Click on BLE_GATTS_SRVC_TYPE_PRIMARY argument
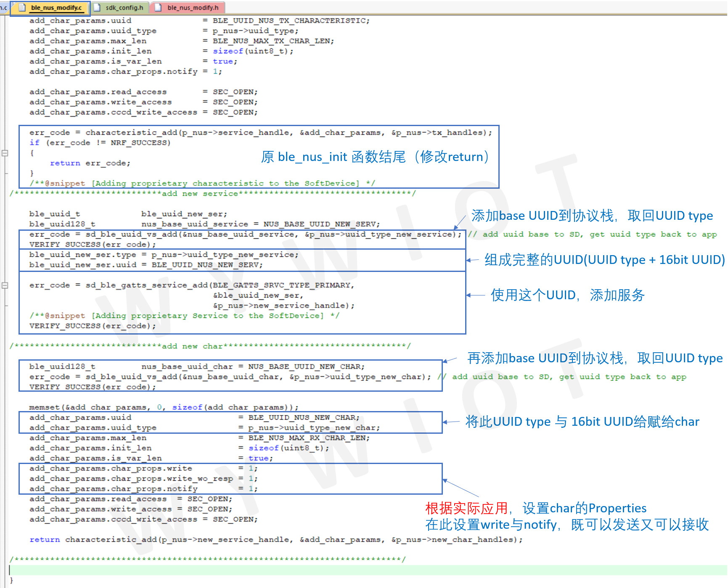This screenshot has height=588, width=728. [x=281, y=285]
